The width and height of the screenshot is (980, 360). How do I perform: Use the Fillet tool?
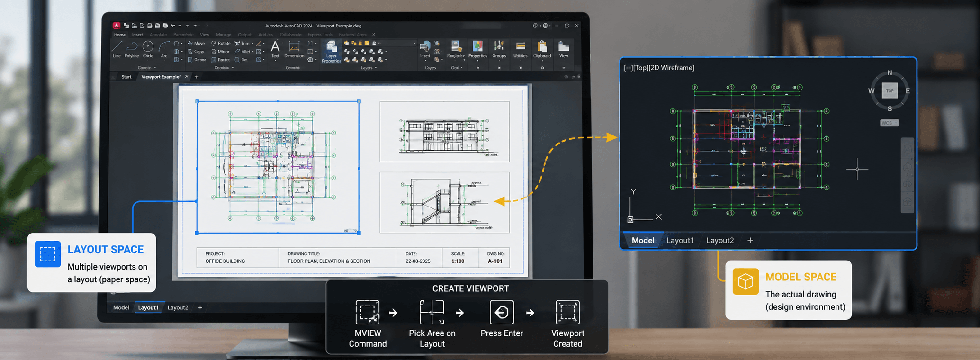click(243, 52)
